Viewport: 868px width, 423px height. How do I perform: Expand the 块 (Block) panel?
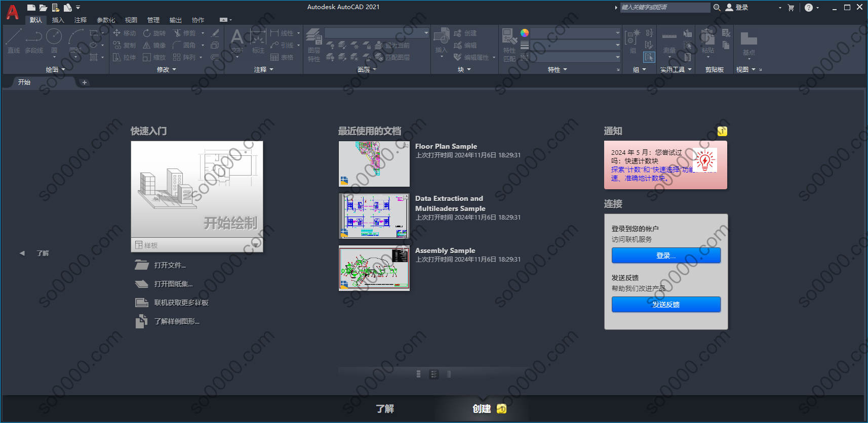coord(464,69)
